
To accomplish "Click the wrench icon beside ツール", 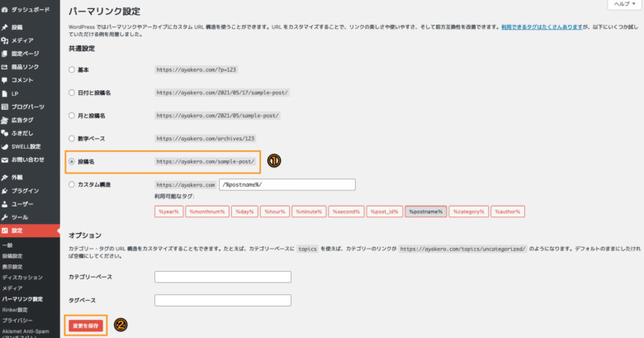I will click(x=4, y=217).
